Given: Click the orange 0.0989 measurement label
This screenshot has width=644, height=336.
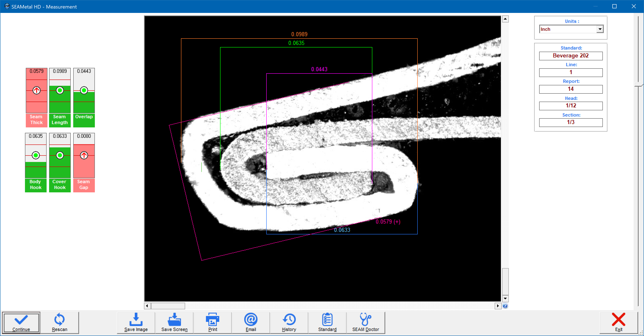Looking at the screenshot, I should 299,34.
